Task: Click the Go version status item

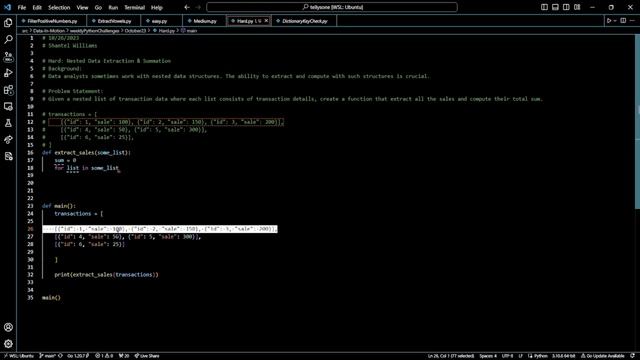Action: coord(78,356)
